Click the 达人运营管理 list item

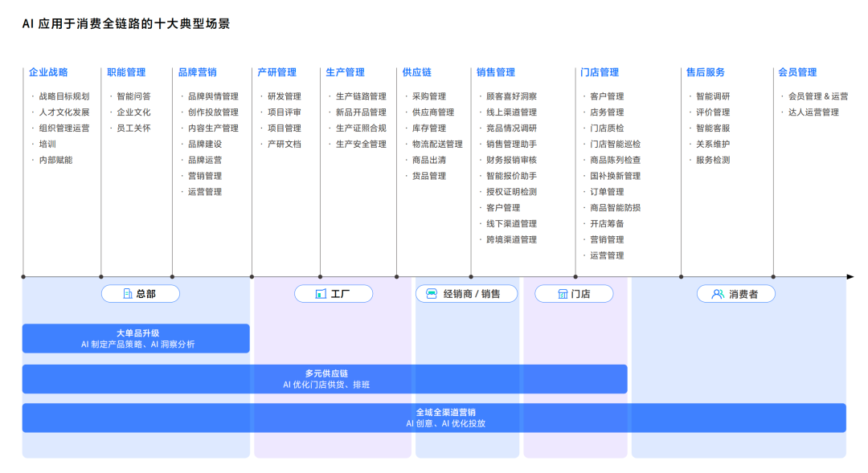[813, 112]
